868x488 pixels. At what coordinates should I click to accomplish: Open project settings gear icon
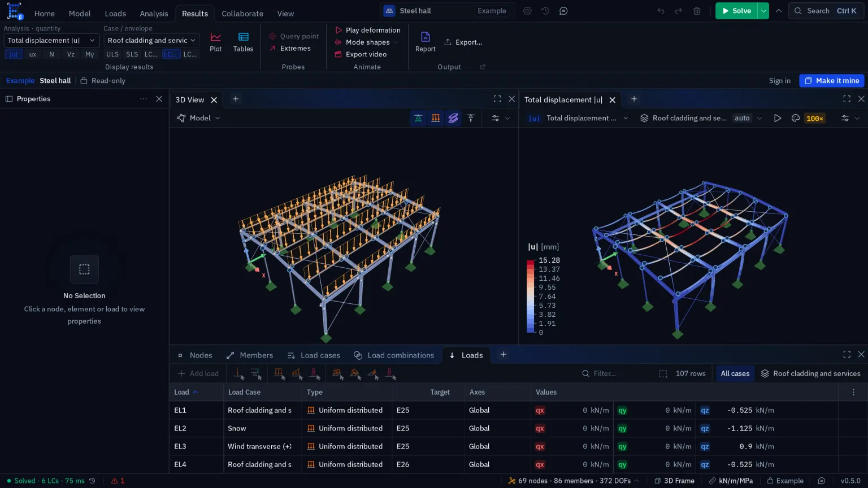[527, 11]
